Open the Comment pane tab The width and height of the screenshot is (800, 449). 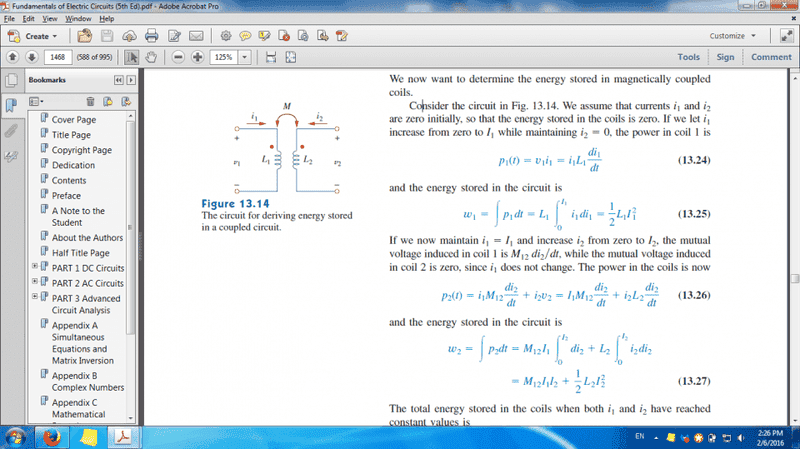point(770,58)
